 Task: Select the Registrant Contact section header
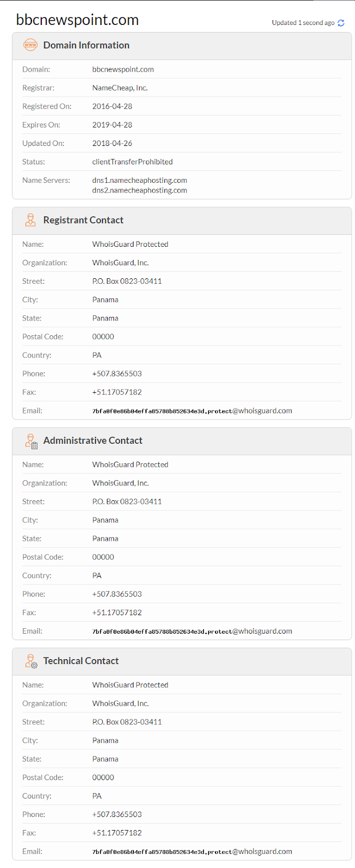pos(182,220)
